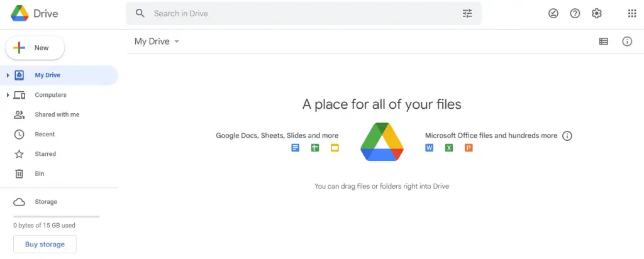Open the Settings gear icon
The height and width of the screenshot is (259, 644).
pyautogui.click(x=596, y=14)
